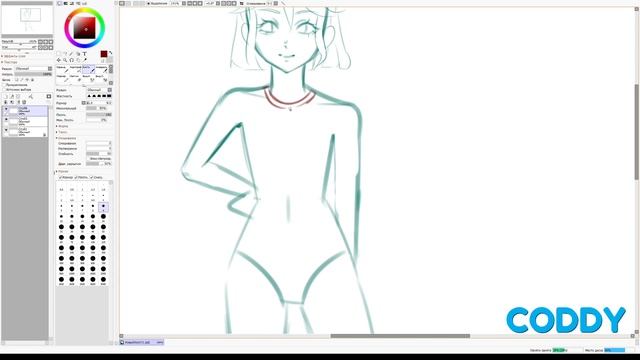Viewport: 640px width, 360px height.
Task: Collapse the Прочее brush section
Action: coord(62,171)
